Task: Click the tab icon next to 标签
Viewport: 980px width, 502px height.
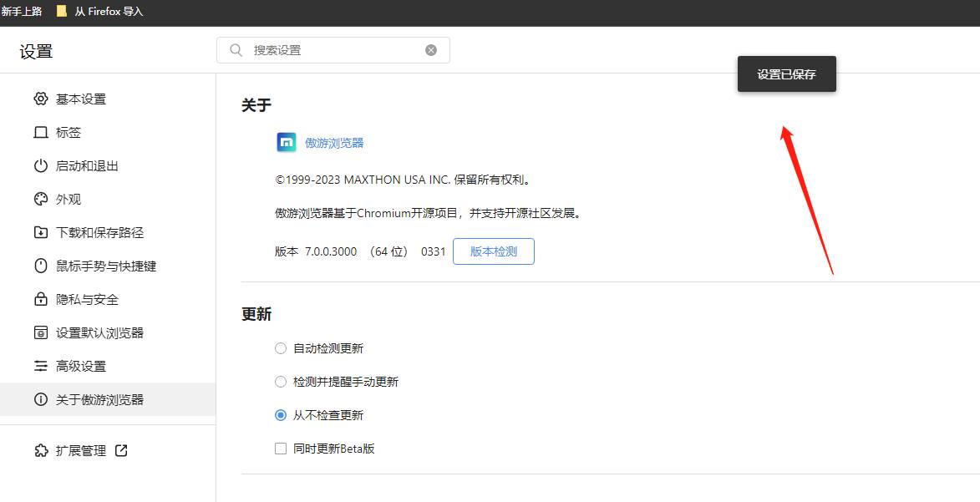Action: point(41,133)
